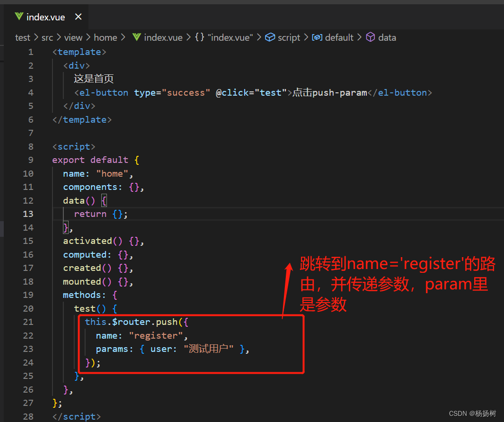This screenshot has width=504, height=422.
Task: Click the data method cube icon in breadcrumbs
Action: tap(371, 37)
